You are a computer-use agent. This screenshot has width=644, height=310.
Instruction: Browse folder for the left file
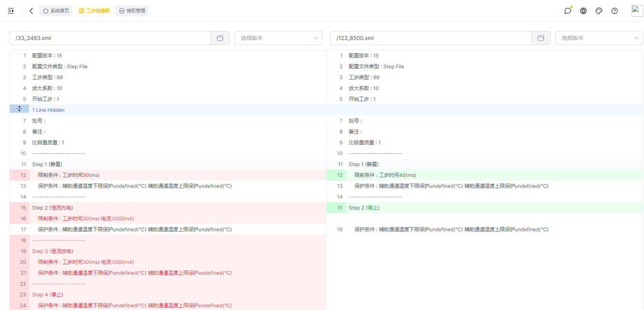pos(220,38)
